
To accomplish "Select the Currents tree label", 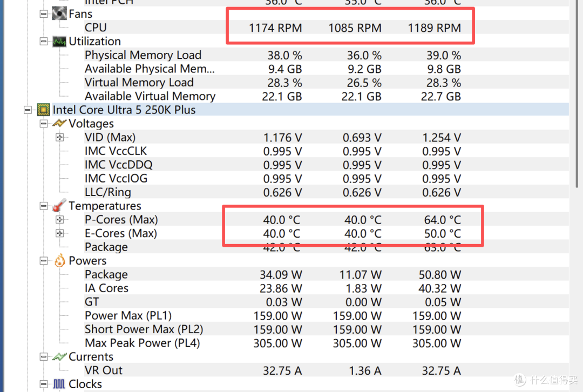I will coord(91,357).
